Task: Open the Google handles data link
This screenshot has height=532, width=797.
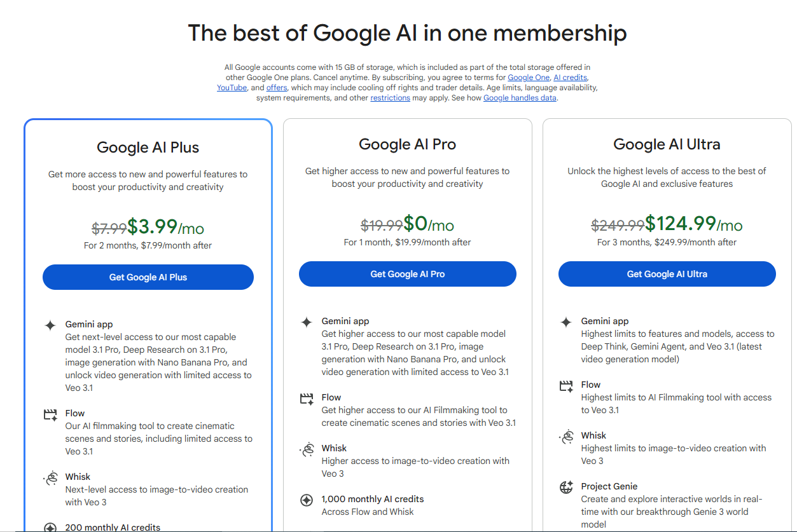Action: (520, 97)
